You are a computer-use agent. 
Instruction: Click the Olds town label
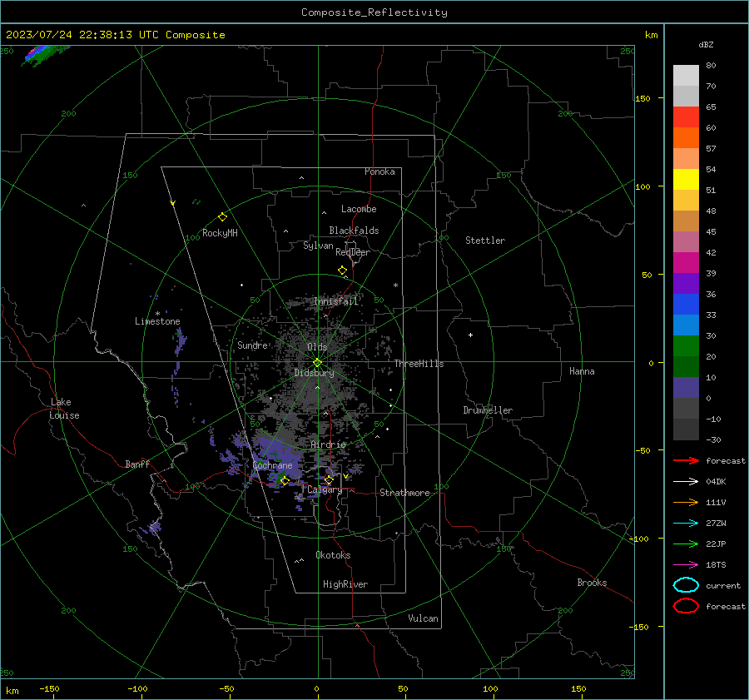[x=317, y=347]
